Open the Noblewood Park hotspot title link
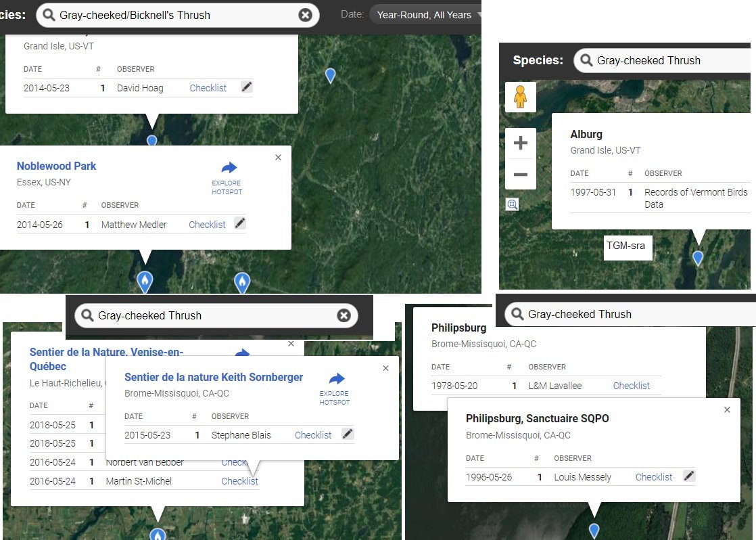This screenshot has width=756, height=540. click(x=57, y=166)
